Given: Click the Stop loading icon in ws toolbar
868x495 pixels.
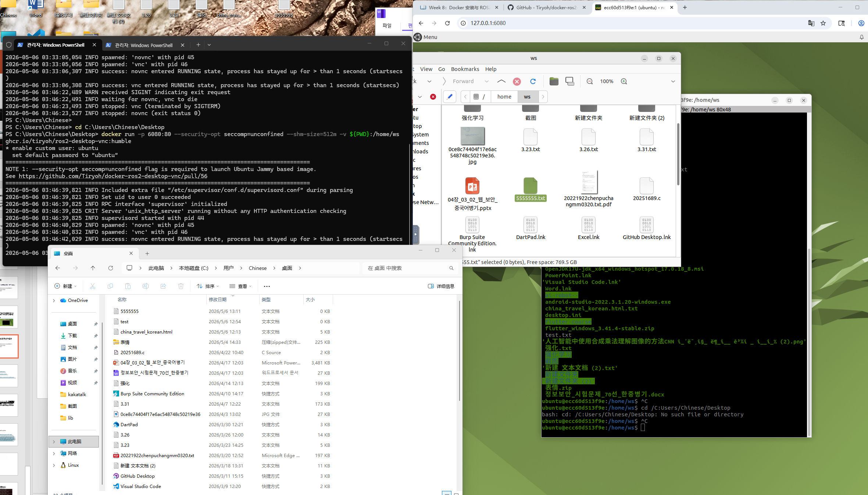Looking at the screenshot, I should click(517, 81).
